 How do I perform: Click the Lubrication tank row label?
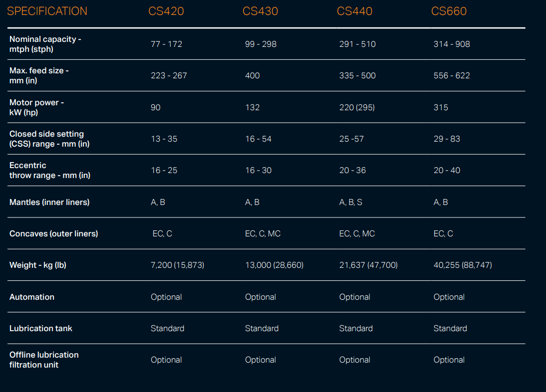[x=41, y=328]
